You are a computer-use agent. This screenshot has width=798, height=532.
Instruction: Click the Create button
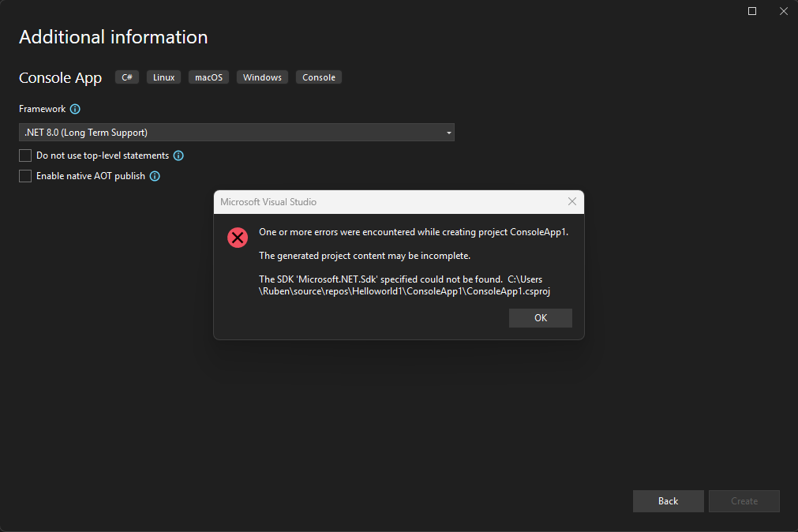744,501
